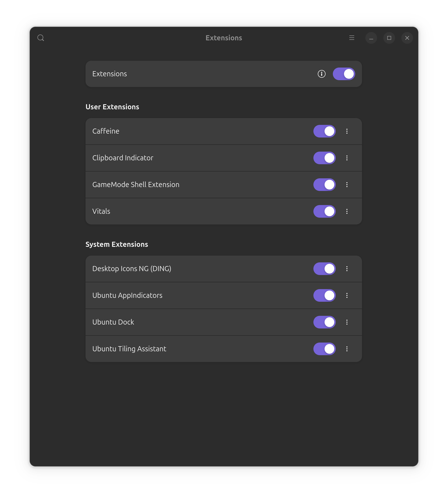This screenshot has width=448, height=499.
Task: Toggle off GameMode Shell Extension
Action: 324,185
